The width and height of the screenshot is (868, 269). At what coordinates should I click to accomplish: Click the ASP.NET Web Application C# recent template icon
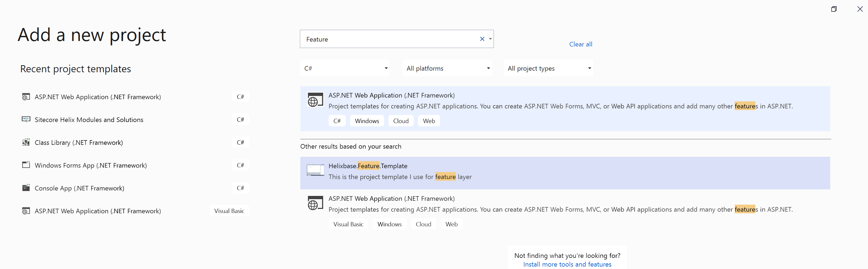coord(26,97)
